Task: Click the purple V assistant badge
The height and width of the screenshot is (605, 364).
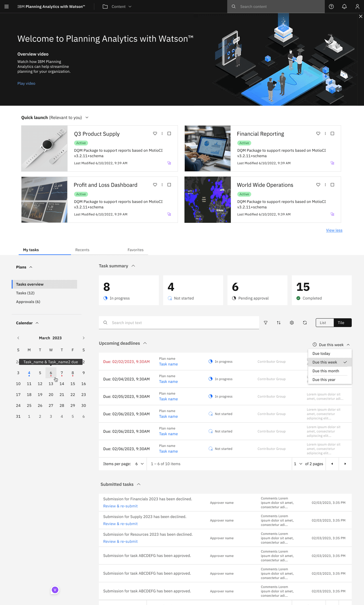Action: (55, 590)
